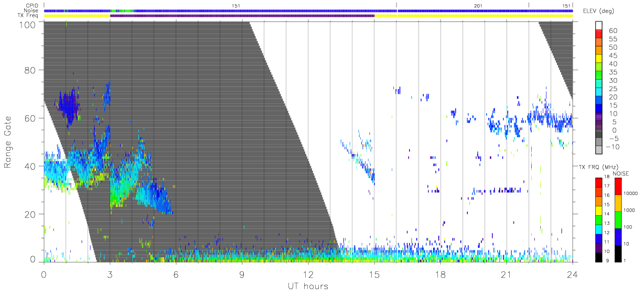Pick the orange NOISE swatch between 1000 and 10000
The height and width of the screenshot is (297, 644).
click(617, 203)
